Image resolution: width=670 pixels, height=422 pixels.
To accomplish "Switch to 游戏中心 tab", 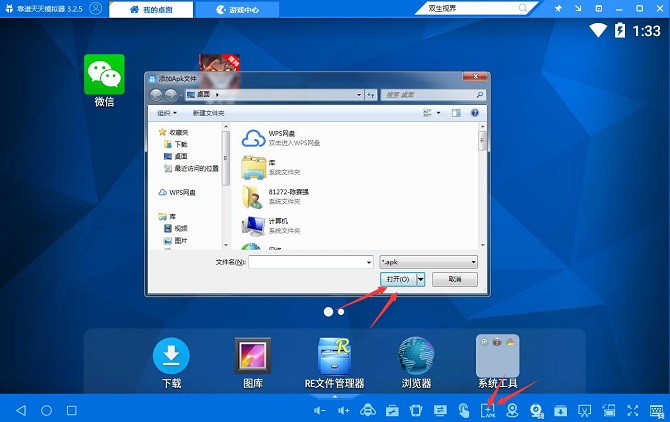I will pos(237,9).
